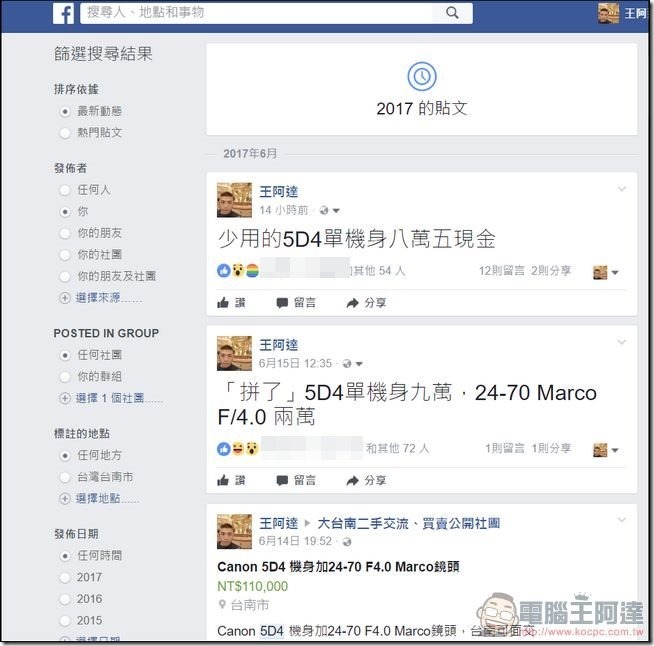654x646 pixels.
Task: Click the clock icon above 2017 的貼文
Action: (422, 77)
